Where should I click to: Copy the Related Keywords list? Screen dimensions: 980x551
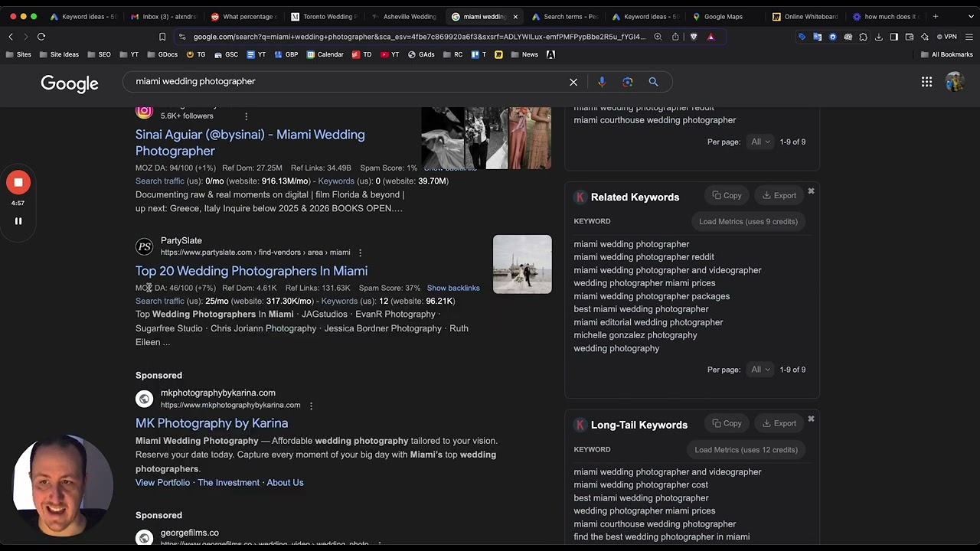click(727, 196)
